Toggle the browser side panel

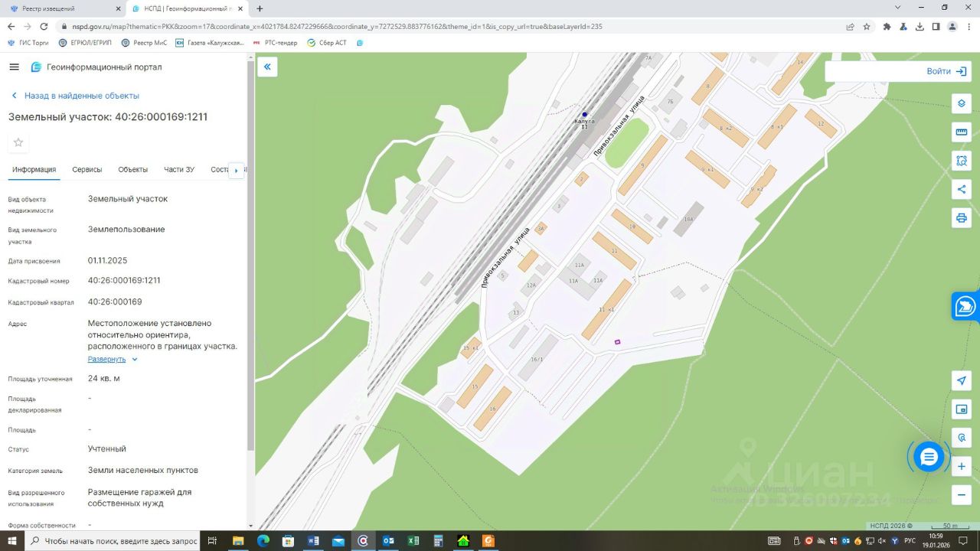pyautogui.click(x=936, y=26)
